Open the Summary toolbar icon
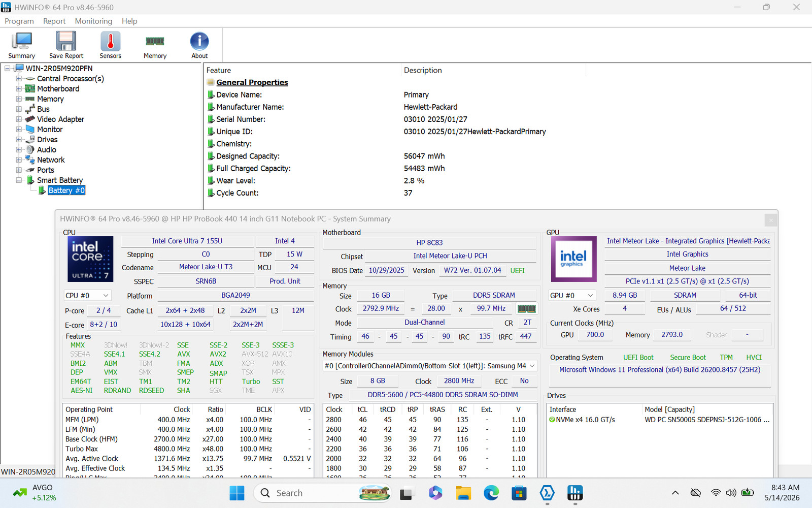The width and height of the screenshot is (812, 508). [x=21, y=46]
